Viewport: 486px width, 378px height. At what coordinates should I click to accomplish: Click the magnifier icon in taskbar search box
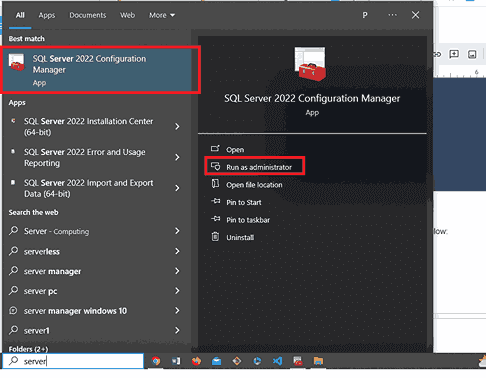[13, 361]
